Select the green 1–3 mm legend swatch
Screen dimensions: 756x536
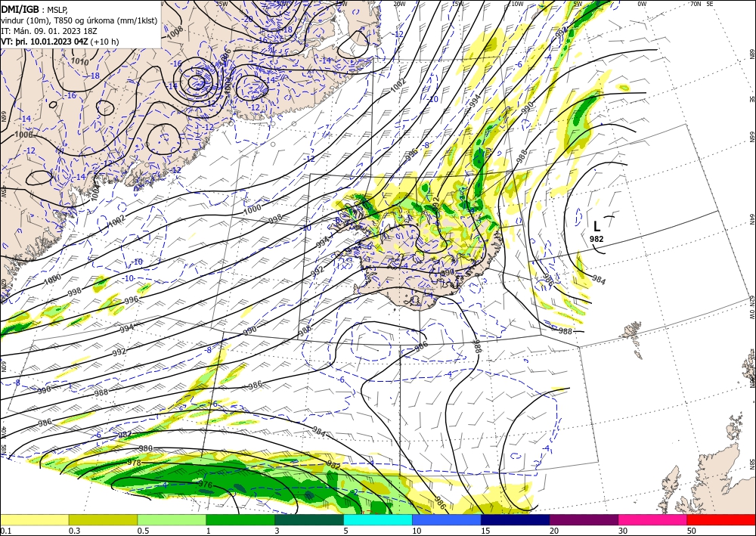click(x=240, y=519)
